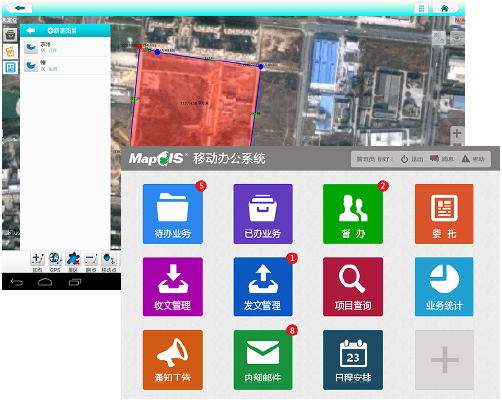Viewport: 502px width, 400px height.
Task: Go back using the map app top arrow
Action: point(20,8)
